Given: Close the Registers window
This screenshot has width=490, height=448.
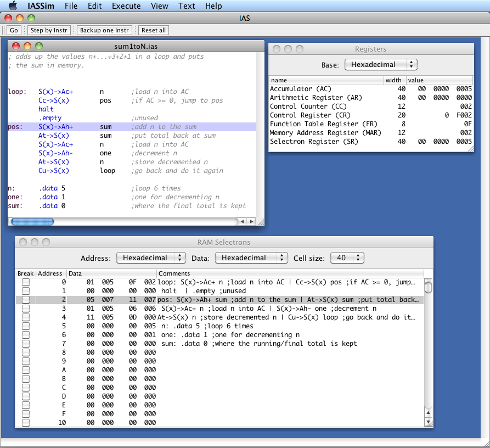Looking at the screenshot, I should (277, 49).
